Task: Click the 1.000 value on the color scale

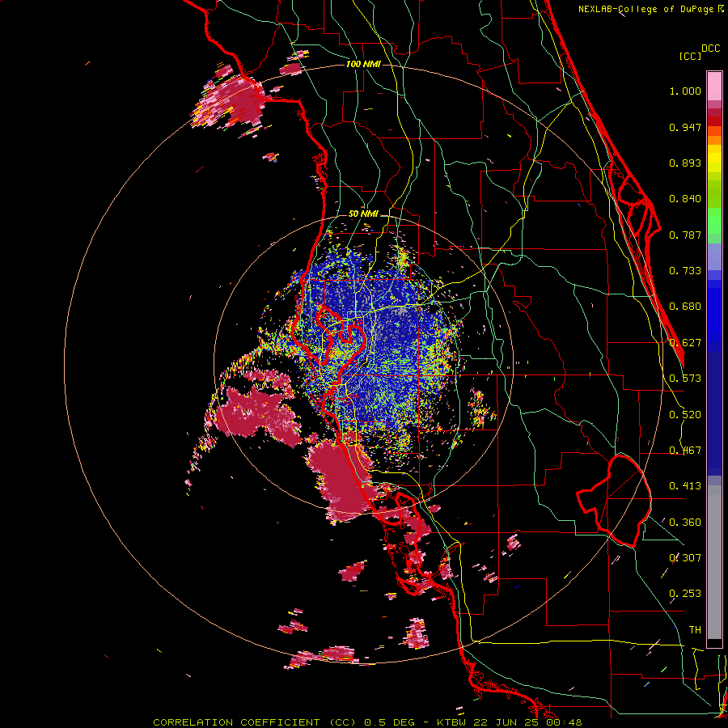Action: coord(685,91)
